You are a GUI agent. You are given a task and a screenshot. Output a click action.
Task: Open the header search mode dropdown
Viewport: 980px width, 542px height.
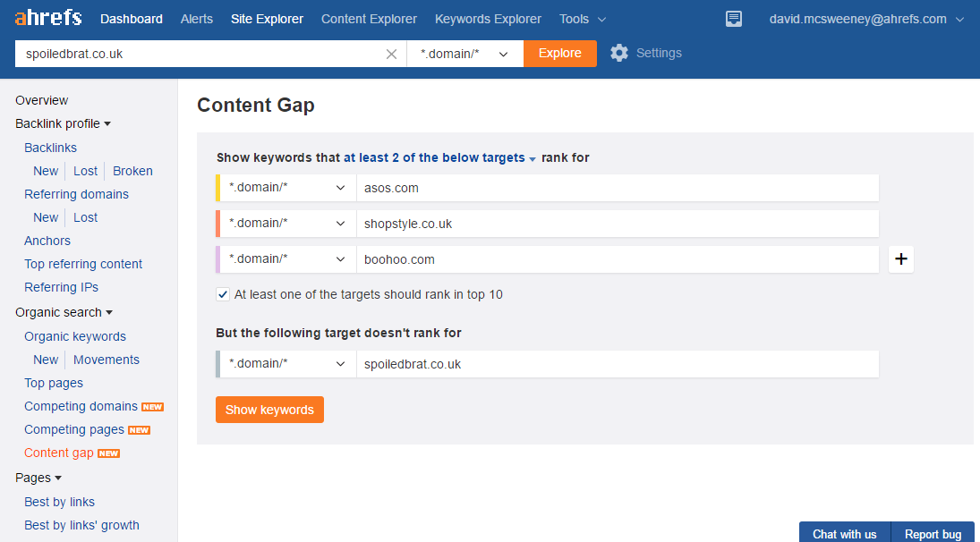pyautogui.click(x=465, y=54)
